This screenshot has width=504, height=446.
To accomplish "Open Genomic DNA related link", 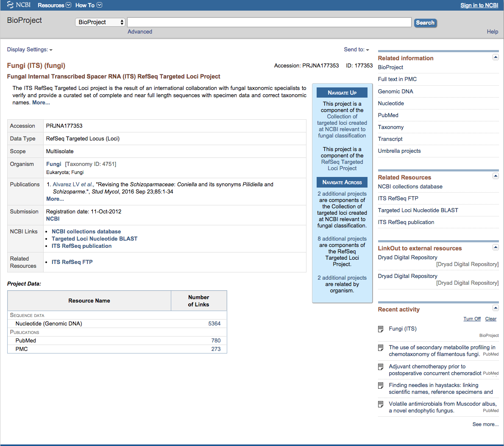I will point(395,91).
